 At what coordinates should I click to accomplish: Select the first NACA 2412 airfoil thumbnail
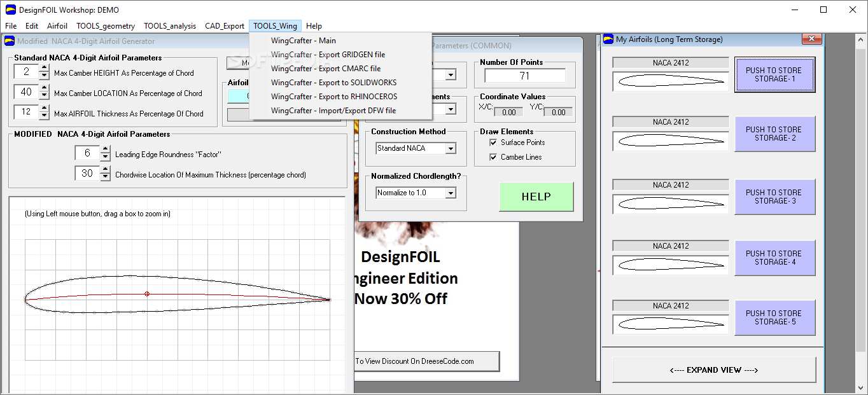point(671,81)
